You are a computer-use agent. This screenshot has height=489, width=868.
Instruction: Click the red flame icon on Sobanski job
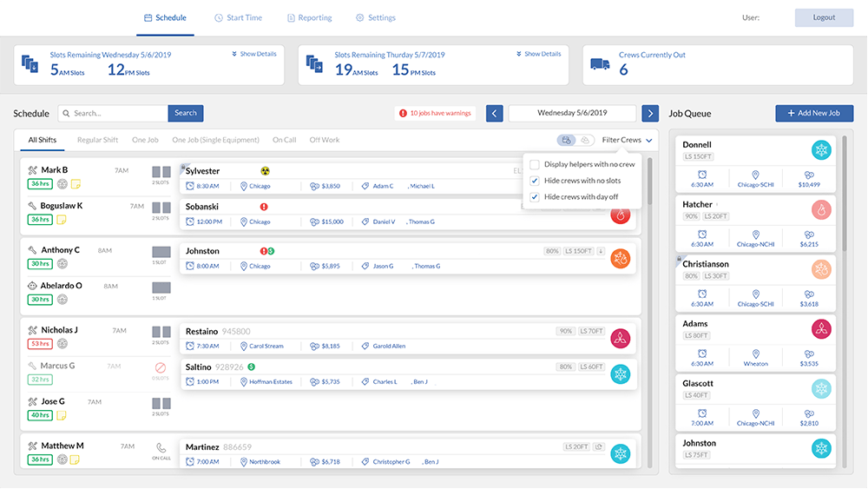(621, 215)
